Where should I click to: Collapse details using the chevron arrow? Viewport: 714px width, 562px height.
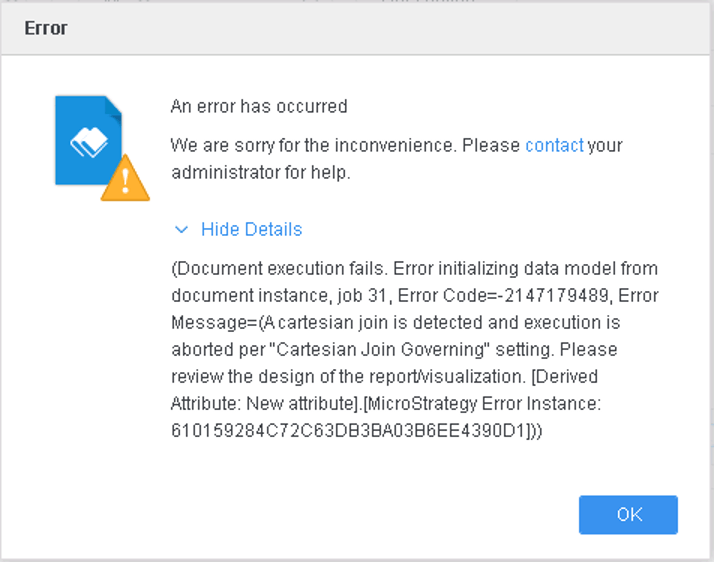(181, 230)
